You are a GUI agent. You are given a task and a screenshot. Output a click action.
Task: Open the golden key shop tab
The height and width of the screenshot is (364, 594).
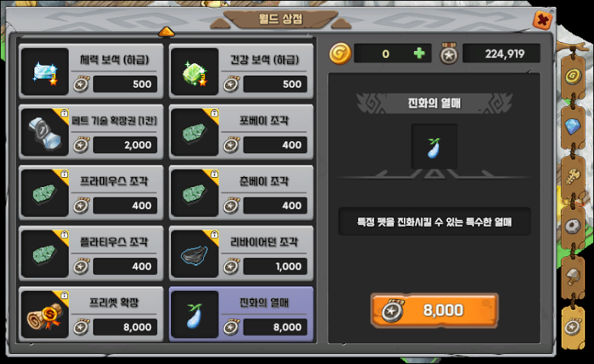click(573, 176)
